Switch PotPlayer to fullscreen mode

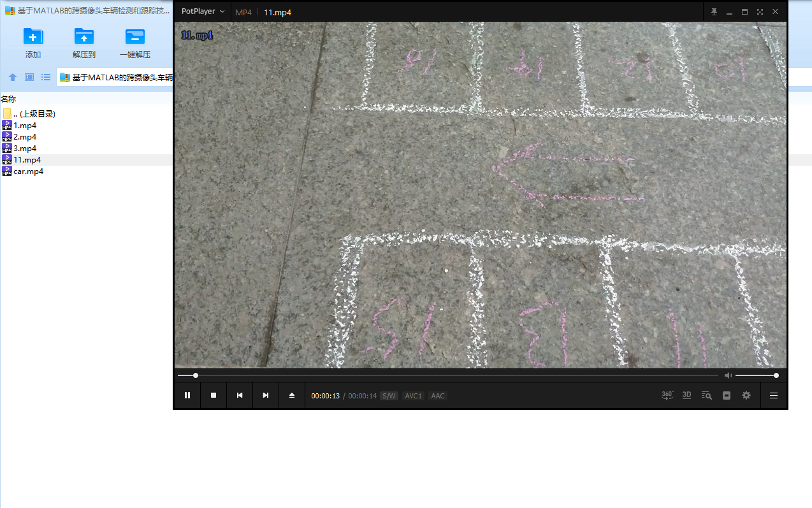[760, 11]
